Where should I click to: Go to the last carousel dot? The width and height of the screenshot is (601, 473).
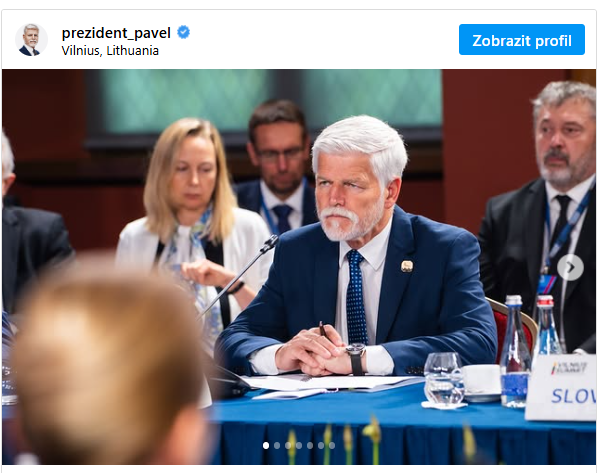coord(332,445)
